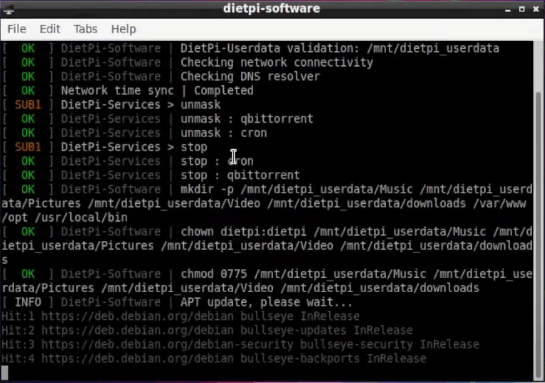Image resolution: width=545 pixels, height=383 pixels.
Task: Click the 'chmod 0775' command text
Action: 214,274
